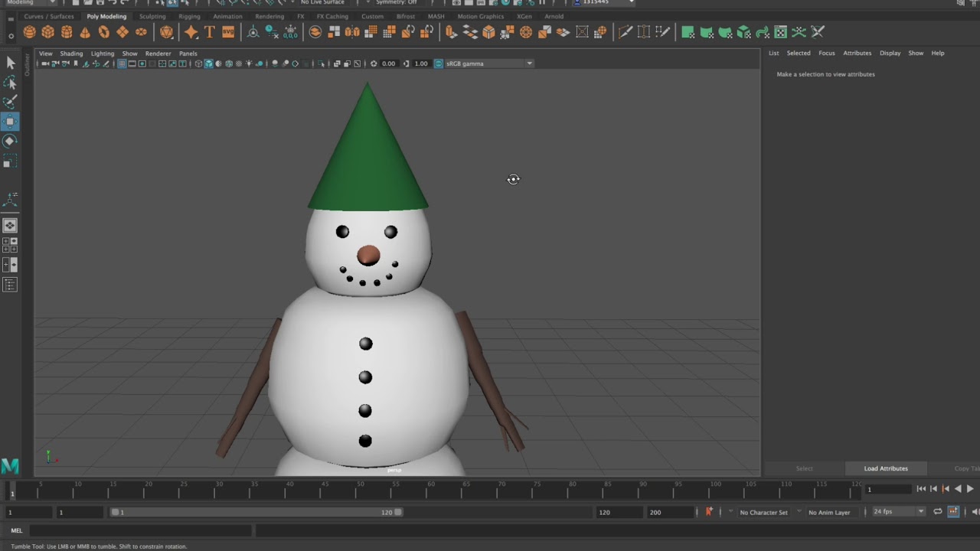Open the 24 fps frame rate dropdown
The image size is (980, 551).
pyautogui.click(x=899, y=512)
